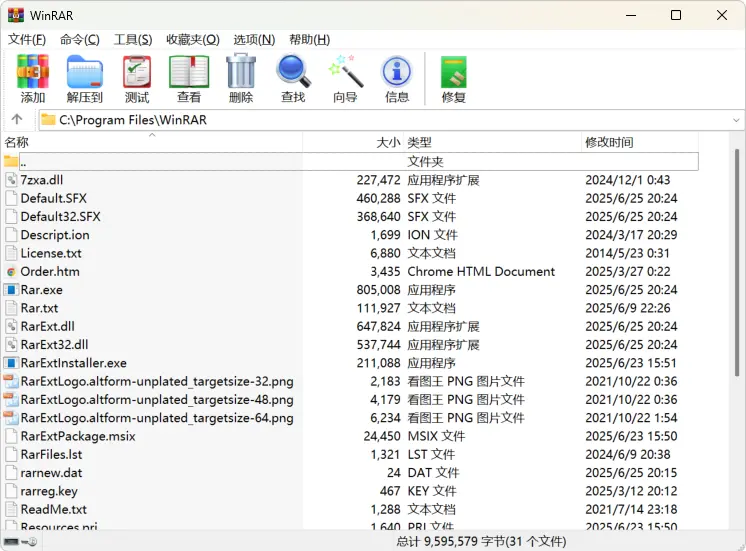Image resolution: width=746 pixels, height=551 pixels.
Task: Open the 收藏夹(O) menu
Action: (x=193, y=39)
